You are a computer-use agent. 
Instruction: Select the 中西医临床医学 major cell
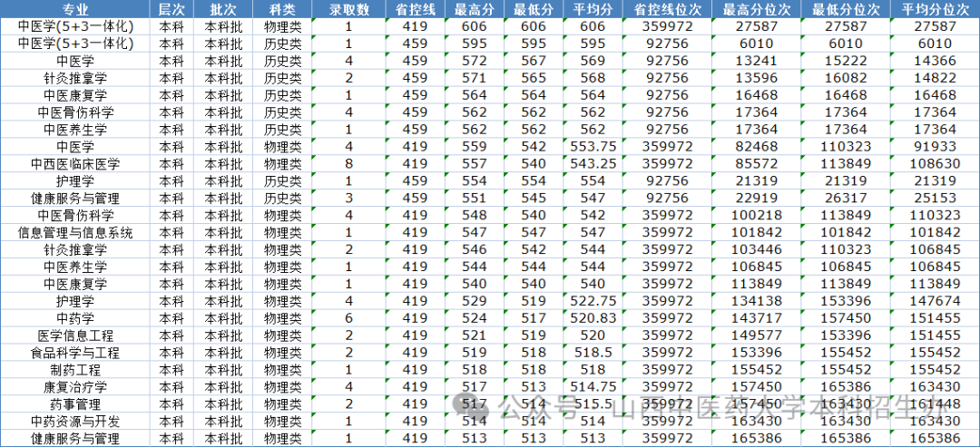(x=75, y=163)
